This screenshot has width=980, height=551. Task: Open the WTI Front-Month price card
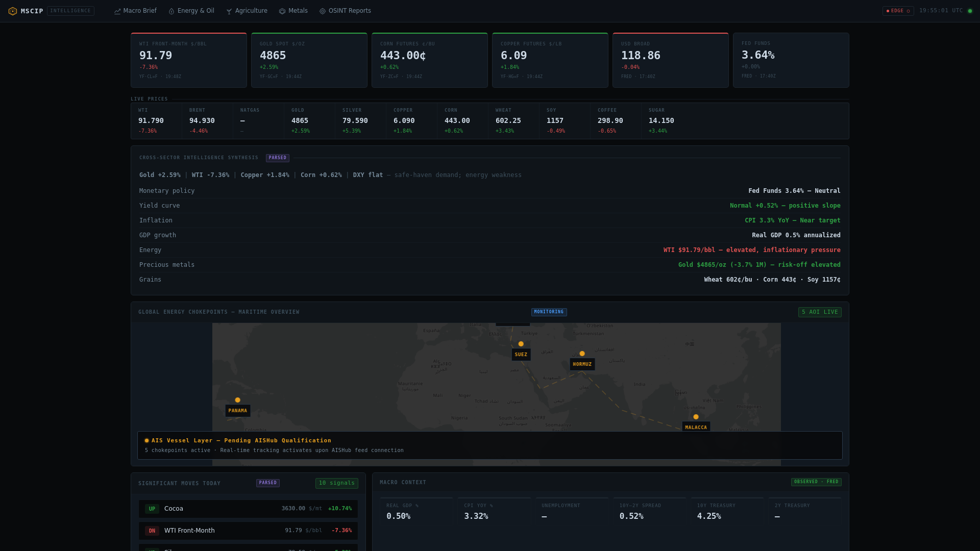189,60
